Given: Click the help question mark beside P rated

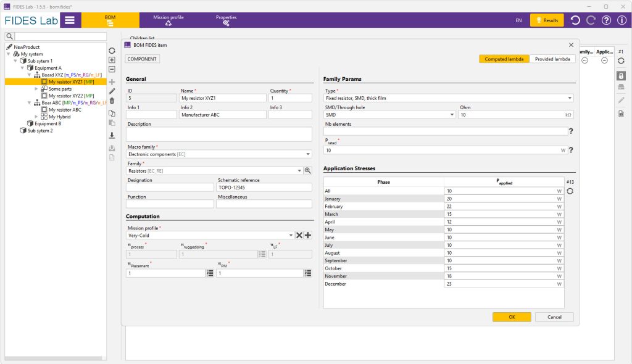Looking at the screenshot, I should click(x=571, y=150).
